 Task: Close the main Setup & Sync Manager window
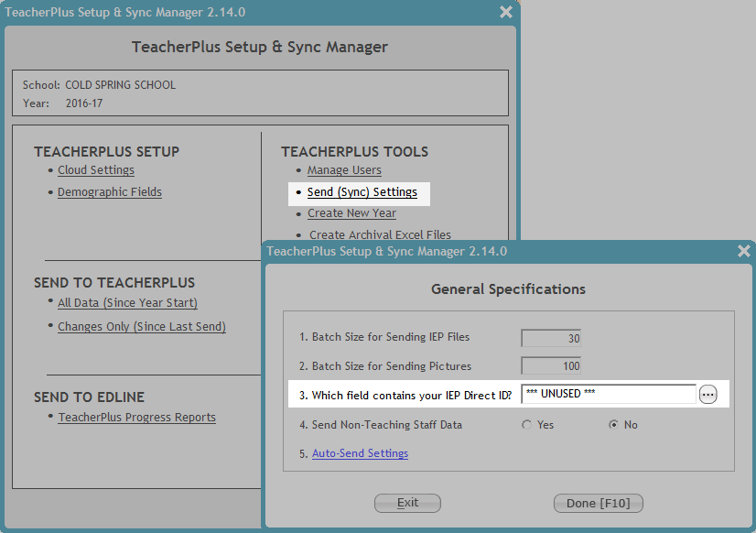tap(506, 12)
